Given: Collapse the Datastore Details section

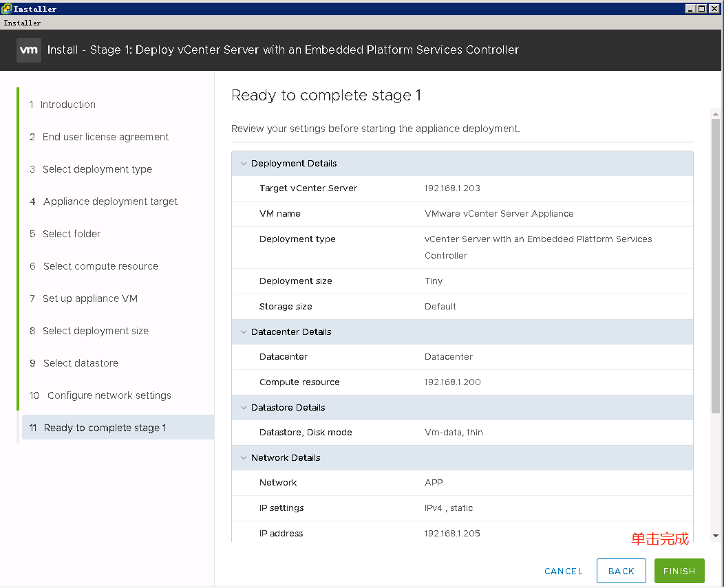Looking at the screenshot, I should tap(244, 408).
